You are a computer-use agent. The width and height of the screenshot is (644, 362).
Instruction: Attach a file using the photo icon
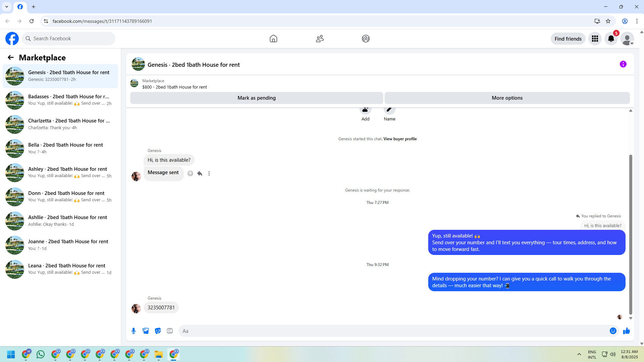(x=146, y=331)
